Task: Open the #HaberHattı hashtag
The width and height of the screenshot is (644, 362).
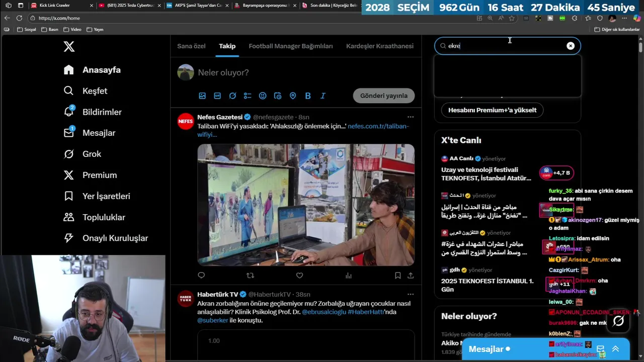Action: 366,312
